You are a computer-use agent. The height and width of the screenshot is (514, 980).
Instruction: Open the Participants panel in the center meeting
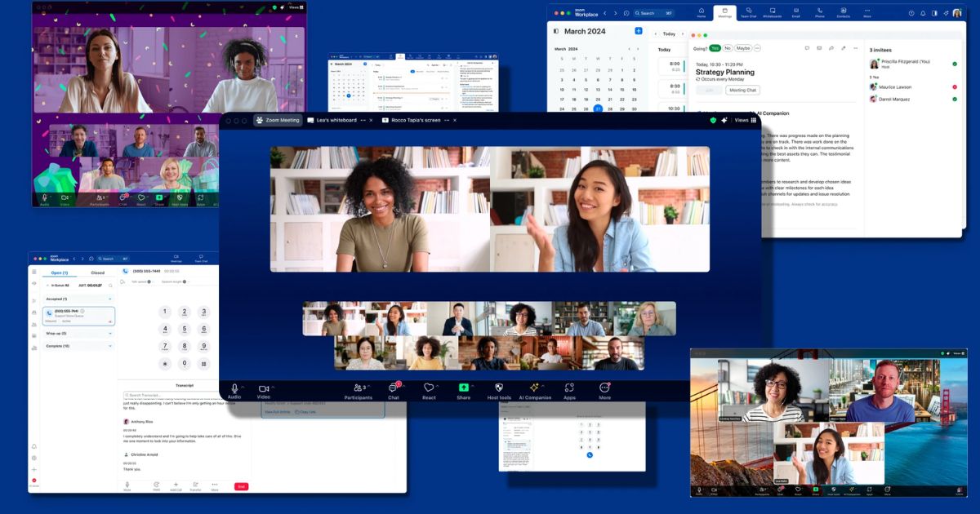click(x=358, y=388)
